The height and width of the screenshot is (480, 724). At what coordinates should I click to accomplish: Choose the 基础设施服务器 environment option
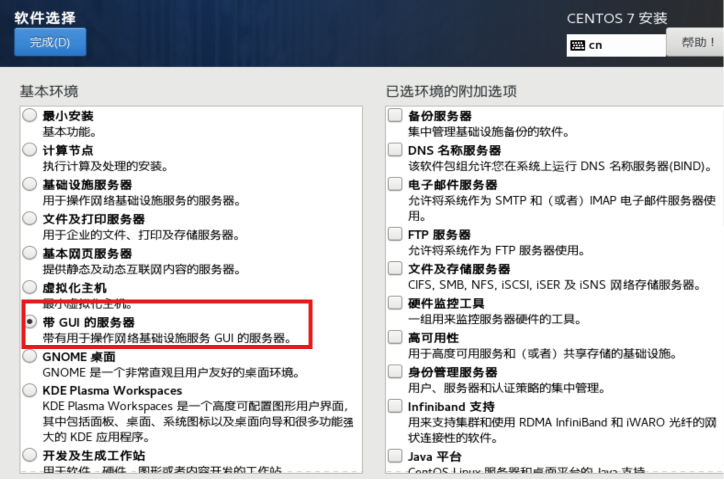pos(30,184)
